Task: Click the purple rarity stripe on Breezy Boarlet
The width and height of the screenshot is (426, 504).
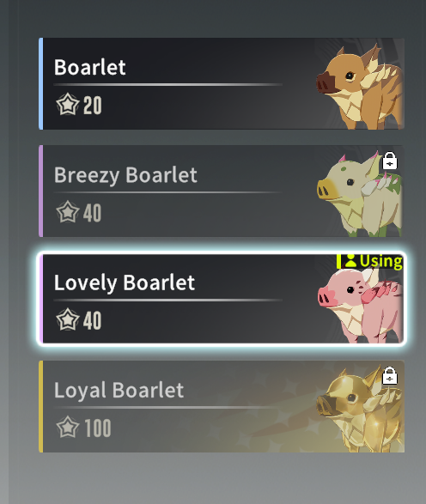Action: point(41,191)
